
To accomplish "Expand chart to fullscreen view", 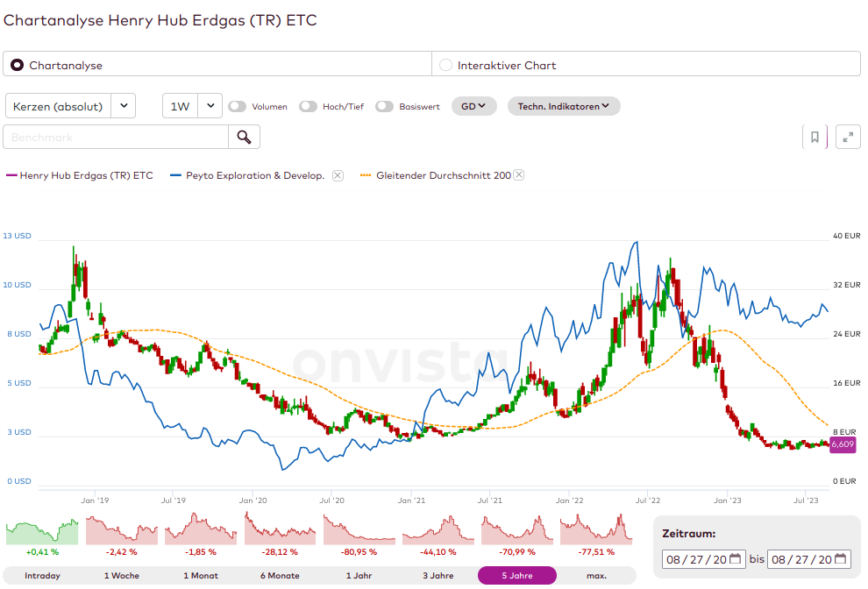I will pos(847,137).
